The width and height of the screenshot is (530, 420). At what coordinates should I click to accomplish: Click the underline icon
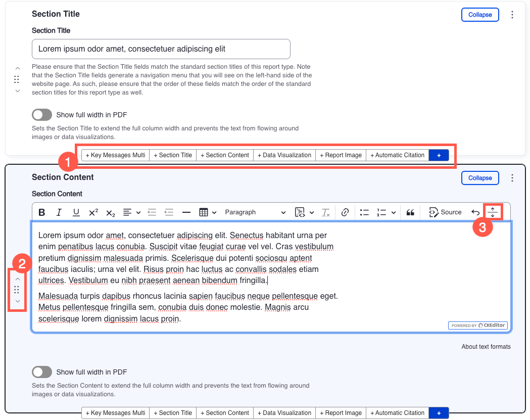click(x=76, y=212)
